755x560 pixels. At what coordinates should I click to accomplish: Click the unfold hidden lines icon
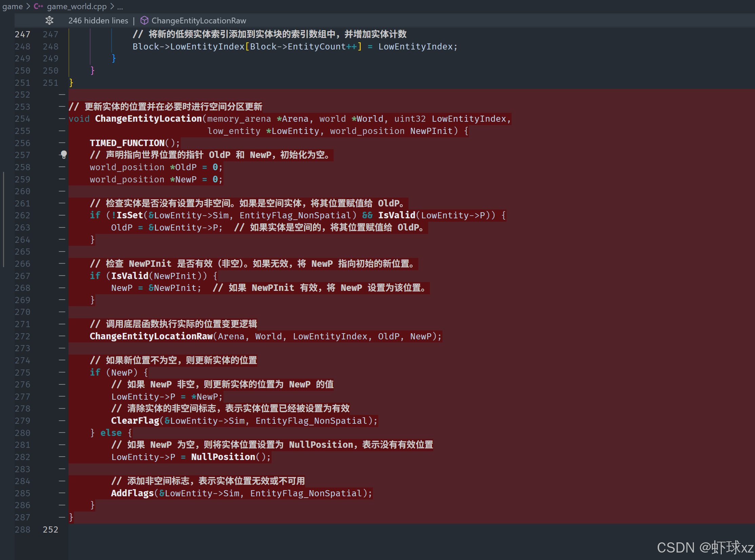coord(49,21)
